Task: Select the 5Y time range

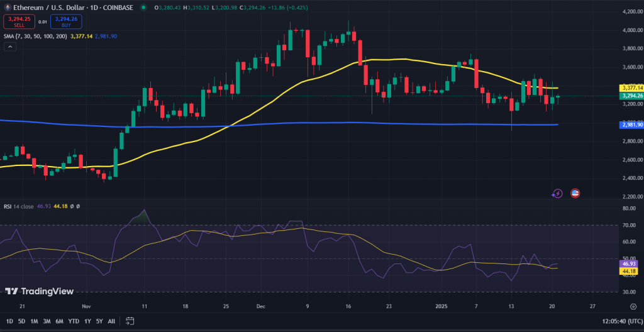Action: coord(99,321)
